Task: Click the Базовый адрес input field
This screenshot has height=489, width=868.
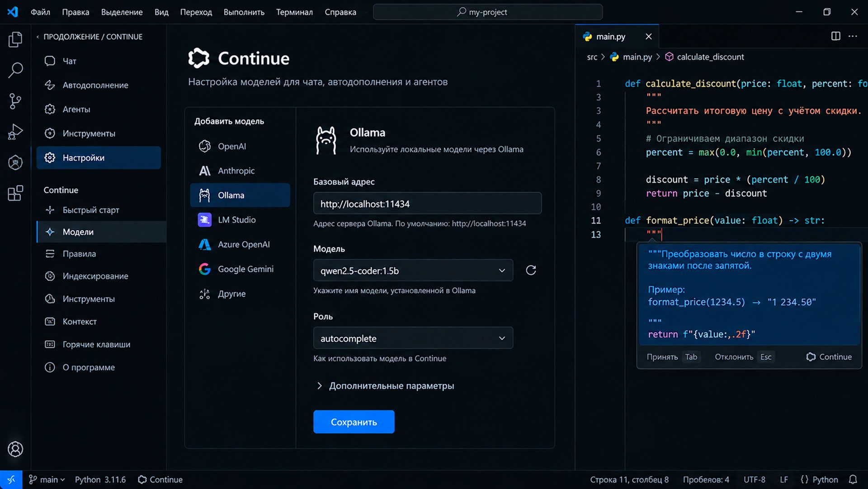Action: click(427, 204)
